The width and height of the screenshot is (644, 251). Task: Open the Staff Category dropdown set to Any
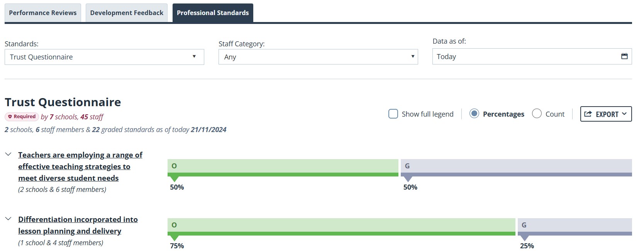pos(318,57)
